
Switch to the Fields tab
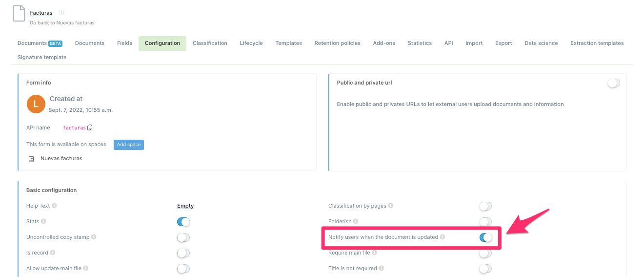pos(124,43)
